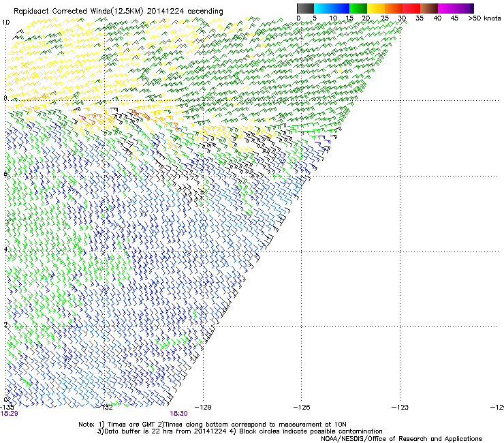Click the gray 0-5 knots color swatch
Image resolution: width=504 pixels, height=443 pixels.
(x=305, y=8)
